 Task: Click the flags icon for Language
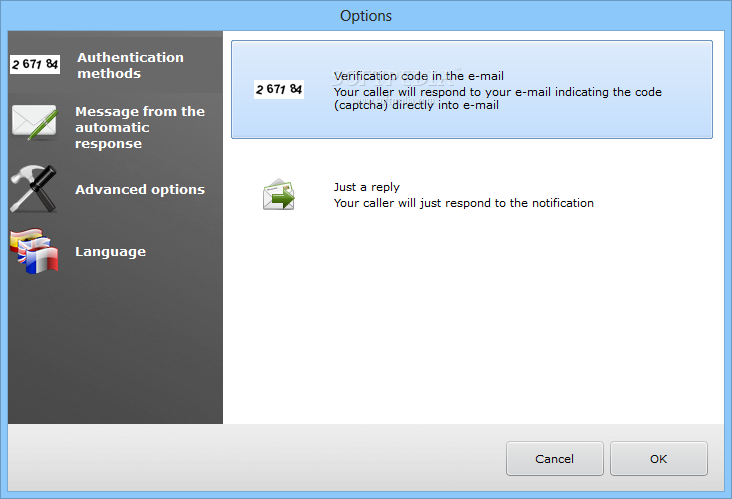point(34,251)
